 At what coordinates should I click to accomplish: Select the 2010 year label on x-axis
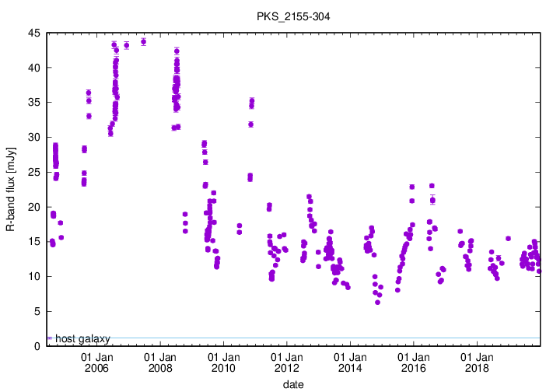(x=223, y=368)
